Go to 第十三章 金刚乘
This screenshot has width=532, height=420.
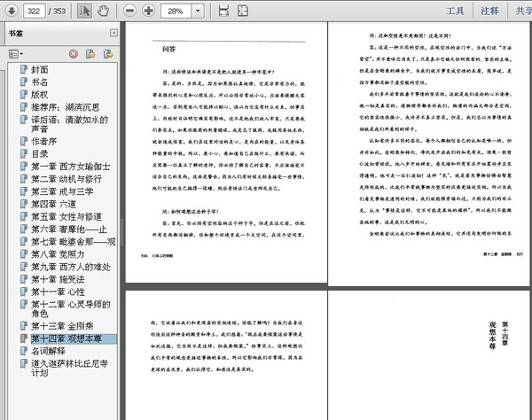(x=62, y=326)
